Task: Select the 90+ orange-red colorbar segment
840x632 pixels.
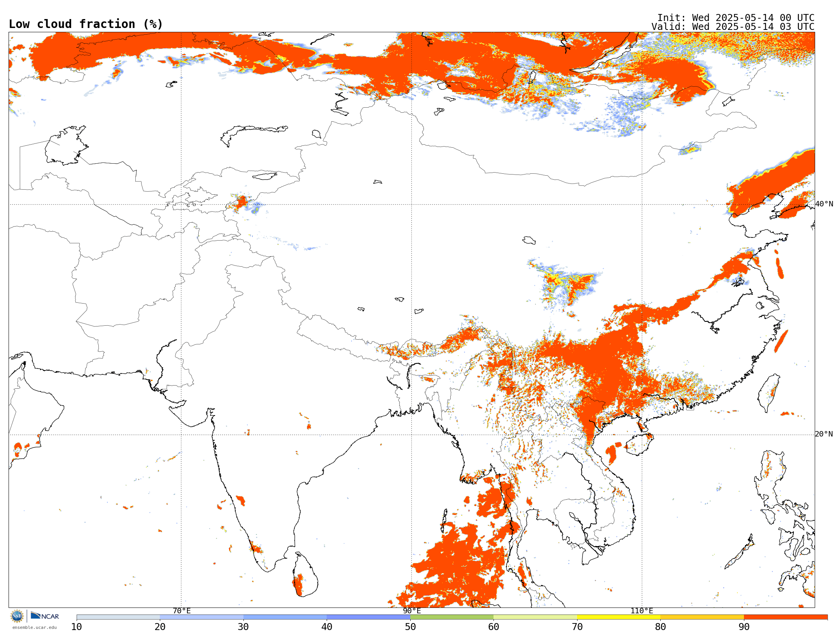Action: (786, 617)
